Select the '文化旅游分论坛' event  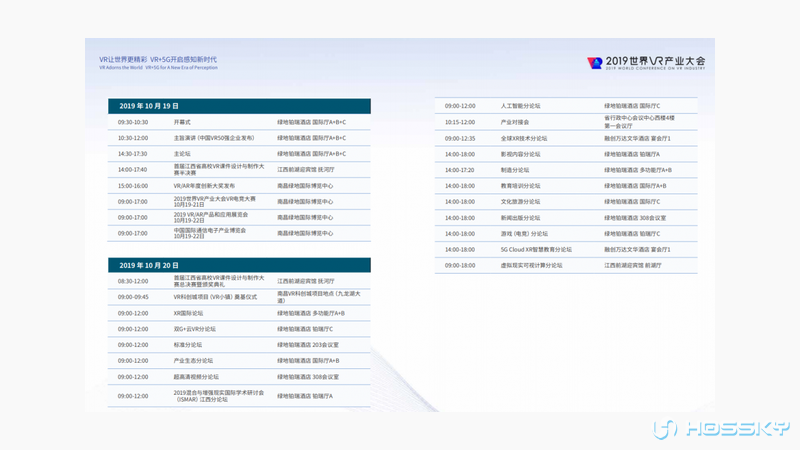click(x=520, y=202)
